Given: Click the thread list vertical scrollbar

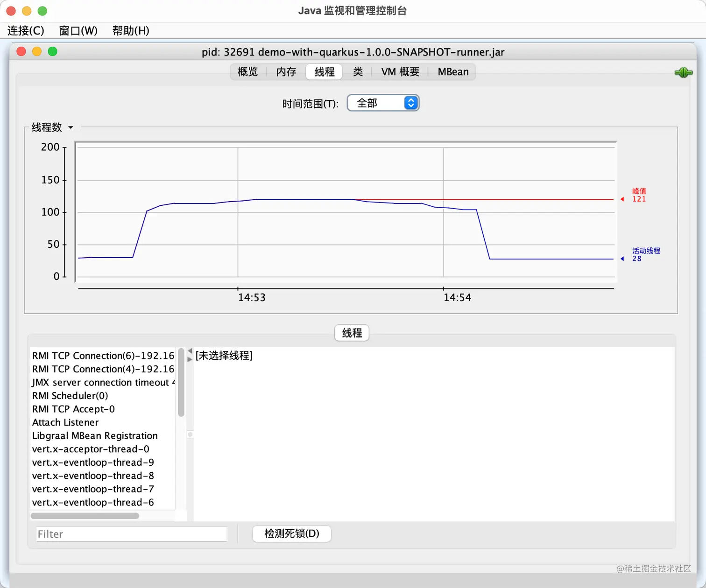Looking at the screenshot, I should tap(181, 383).
